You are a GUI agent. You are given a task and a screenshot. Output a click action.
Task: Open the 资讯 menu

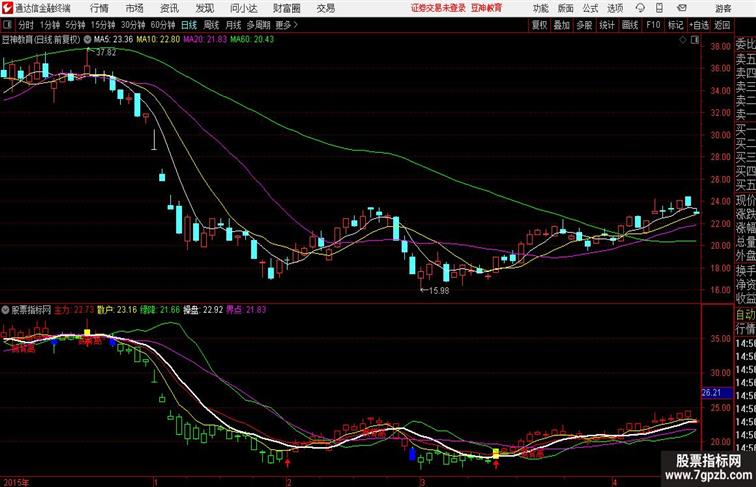(x=169, y=8)
